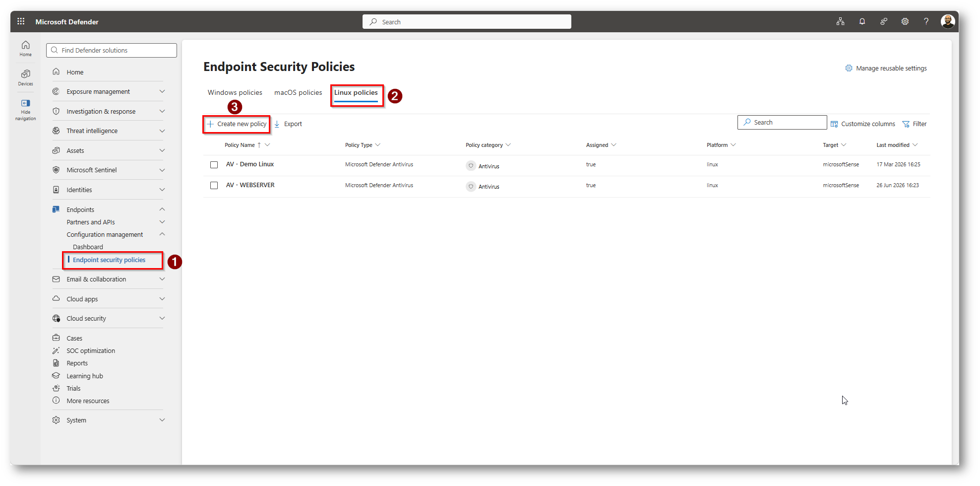
Task: Expand the Investigation & response section
Action: tap(162, 111)
